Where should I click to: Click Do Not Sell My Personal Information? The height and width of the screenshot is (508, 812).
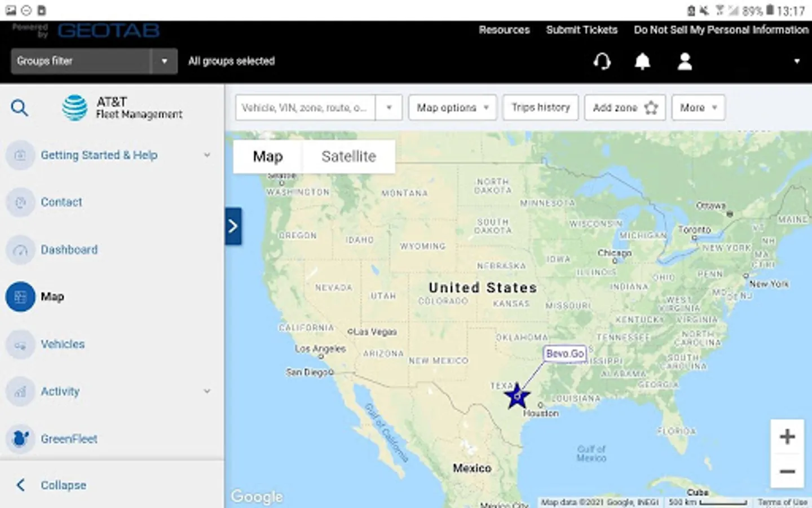coord(721,30)
